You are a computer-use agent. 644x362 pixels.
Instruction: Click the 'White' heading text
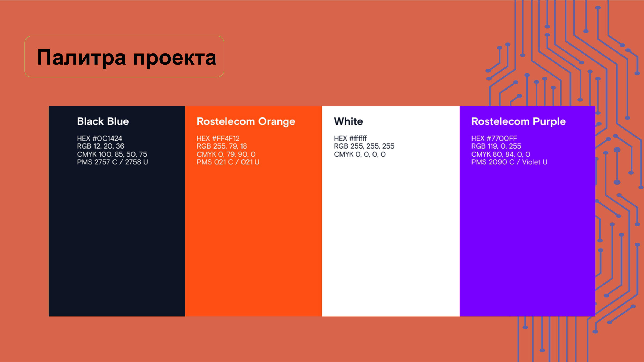click(x=348, y=121)
